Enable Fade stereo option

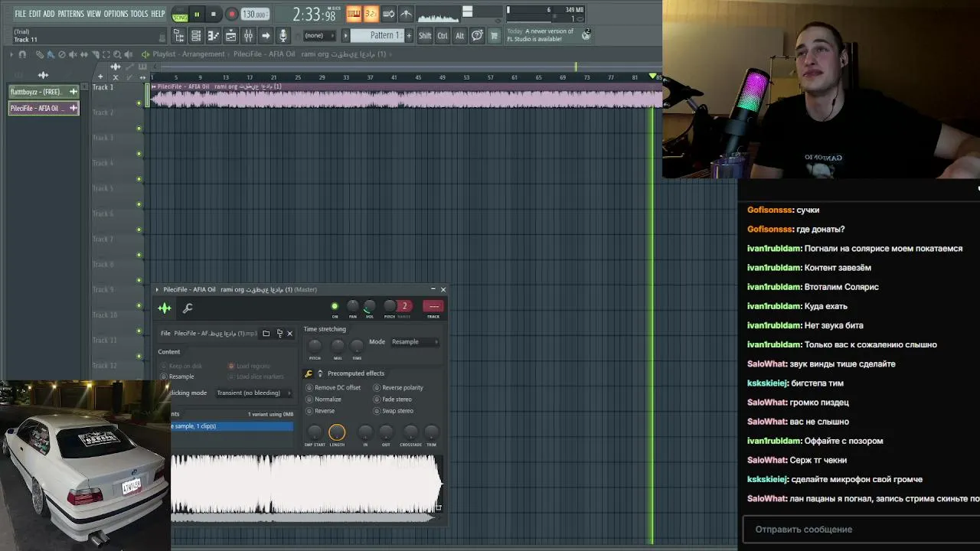[x=393, y=399]
